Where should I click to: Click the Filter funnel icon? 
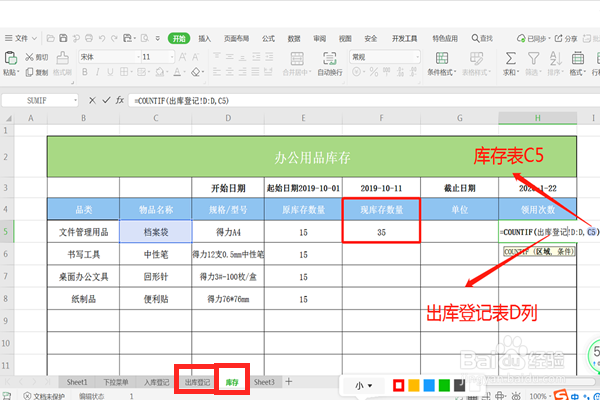[x=533, y=58]
